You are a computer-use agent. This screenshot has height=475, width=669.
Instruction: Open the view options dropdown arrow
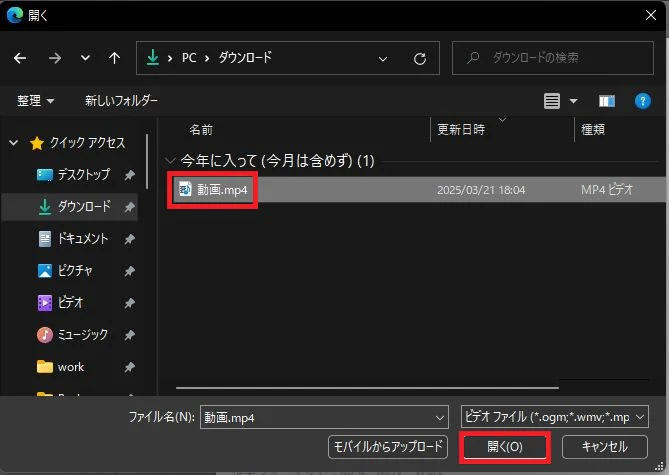573,101
